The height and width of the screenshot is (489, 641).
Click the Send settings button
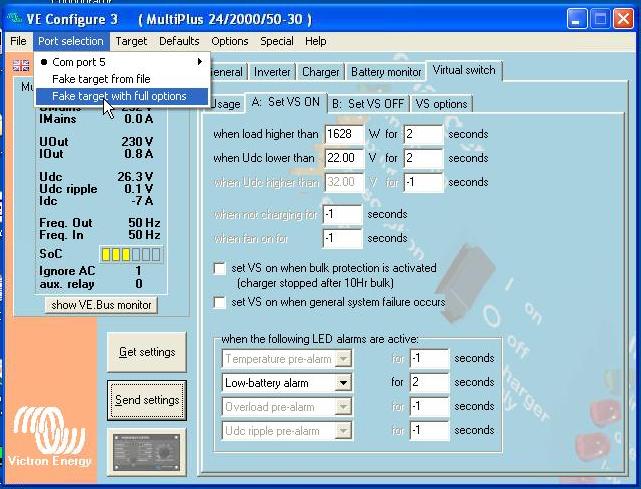point(147,400)
